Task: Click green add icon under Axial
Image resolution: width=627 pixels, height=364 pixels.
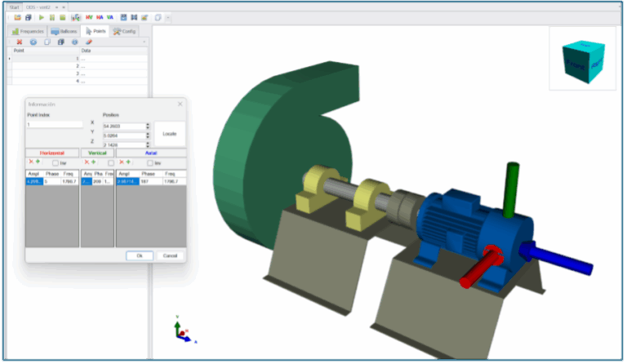Action: 128,162
